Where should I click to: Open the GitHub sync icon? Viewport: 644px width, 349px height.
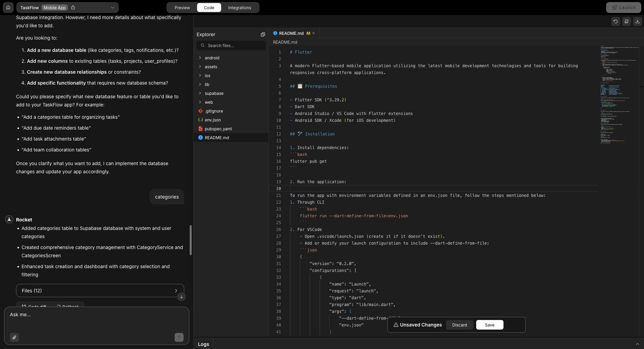(626, 21)
